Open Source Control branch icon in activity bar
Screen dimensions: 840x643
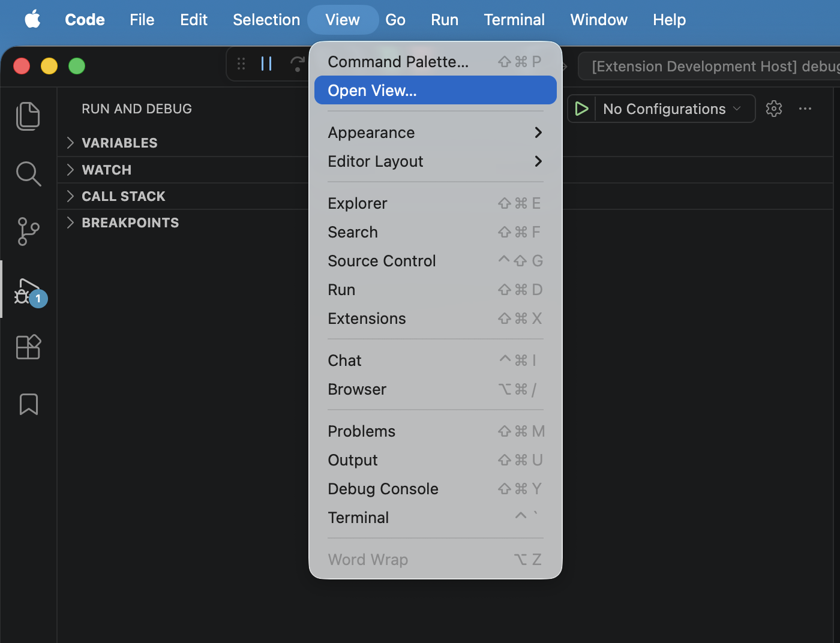pos(28,232)
